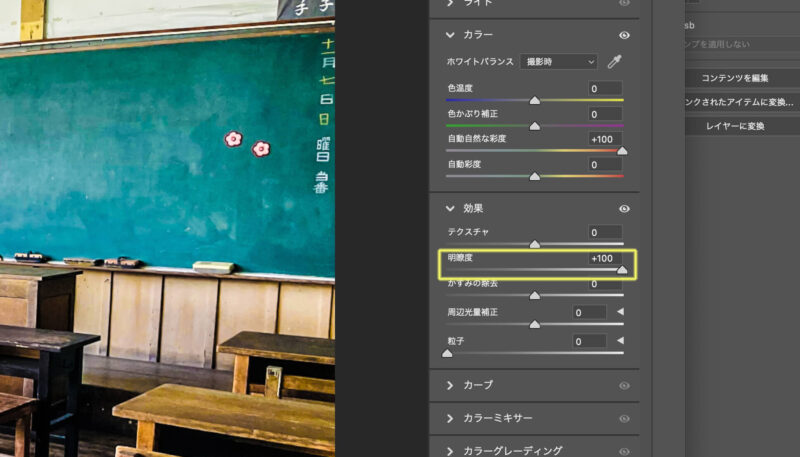The width and height of the screenshot is (800, 457).
Task: Toggle visibility of カラーグレーディング panel
Action: [x=624, y=451]
